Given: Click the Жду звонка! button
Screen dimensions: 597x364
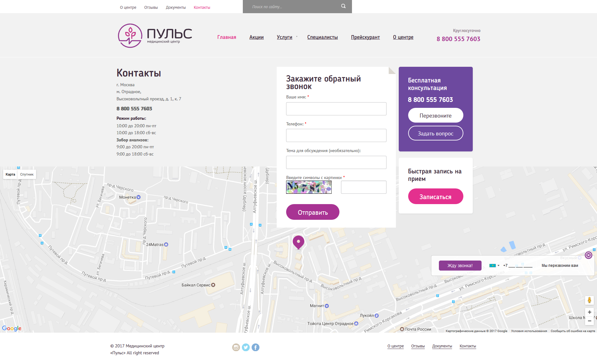Looking at the screenshot, I should point(460,266).
